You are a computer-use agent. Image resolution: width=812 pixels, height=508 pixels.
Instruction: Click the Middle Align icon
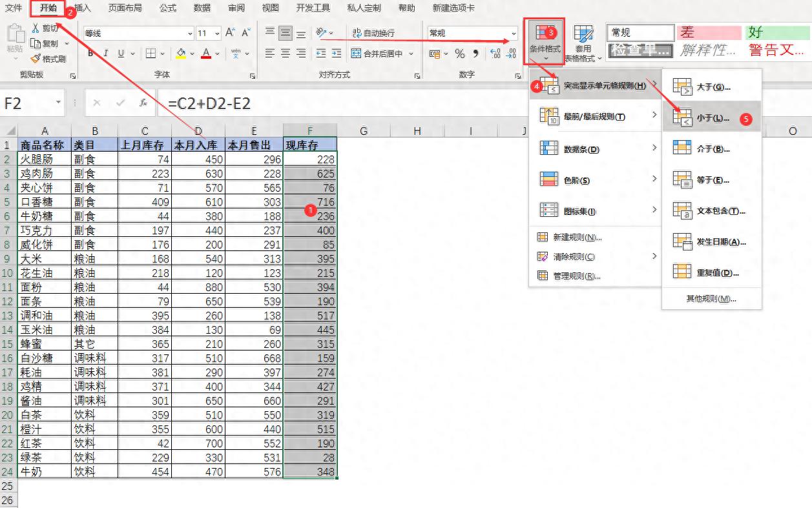286,32
